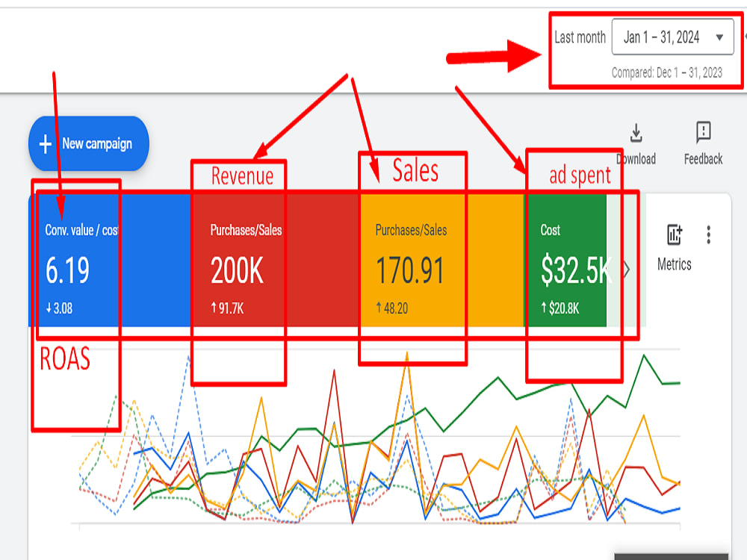
Task: Click the 200K purchases value
Action: (x=237, y=270)
